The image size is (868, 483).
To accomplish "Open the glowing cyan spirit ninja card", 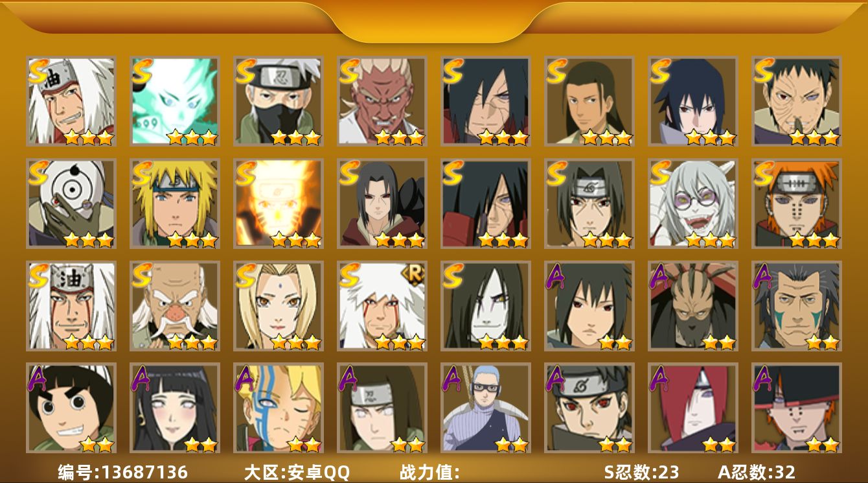I will pyautogui.click(x=175, y=101).
